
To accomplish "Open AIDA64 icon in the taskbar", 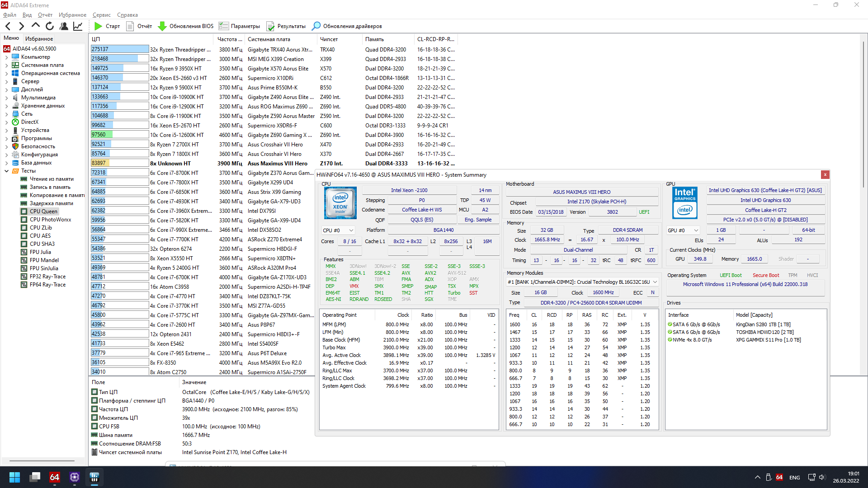I will tap(55, 477).
